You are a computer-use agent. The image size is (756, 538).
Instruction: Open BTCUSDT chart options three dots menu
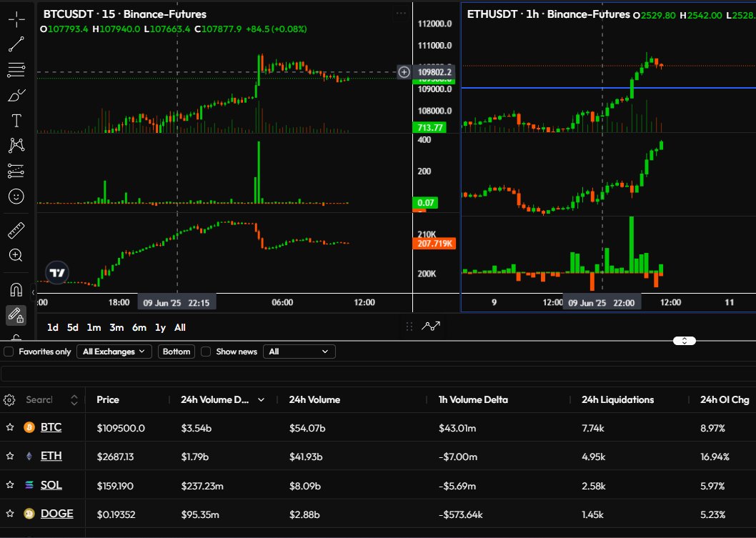(401, 14)
